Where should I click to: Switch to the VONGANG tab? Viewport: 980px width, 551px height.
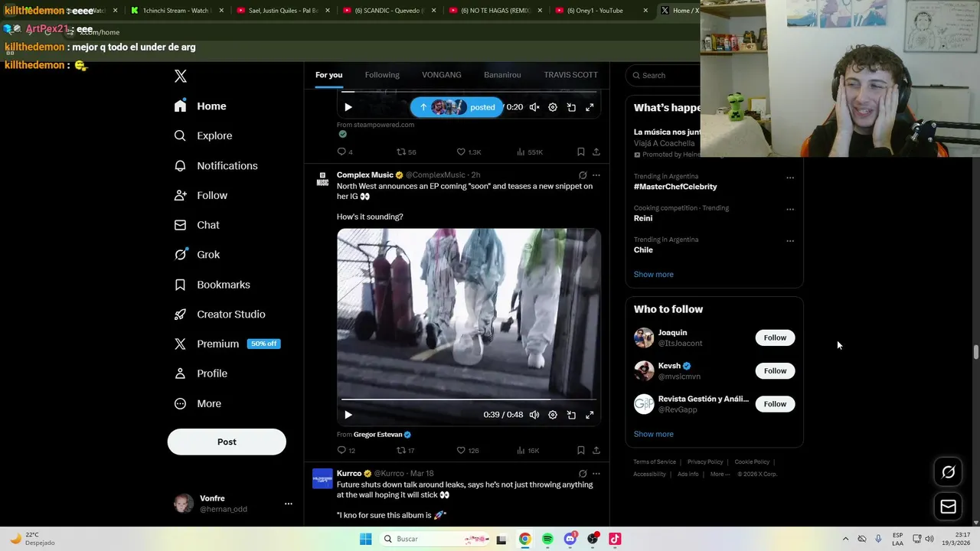[x=442, y=75]
